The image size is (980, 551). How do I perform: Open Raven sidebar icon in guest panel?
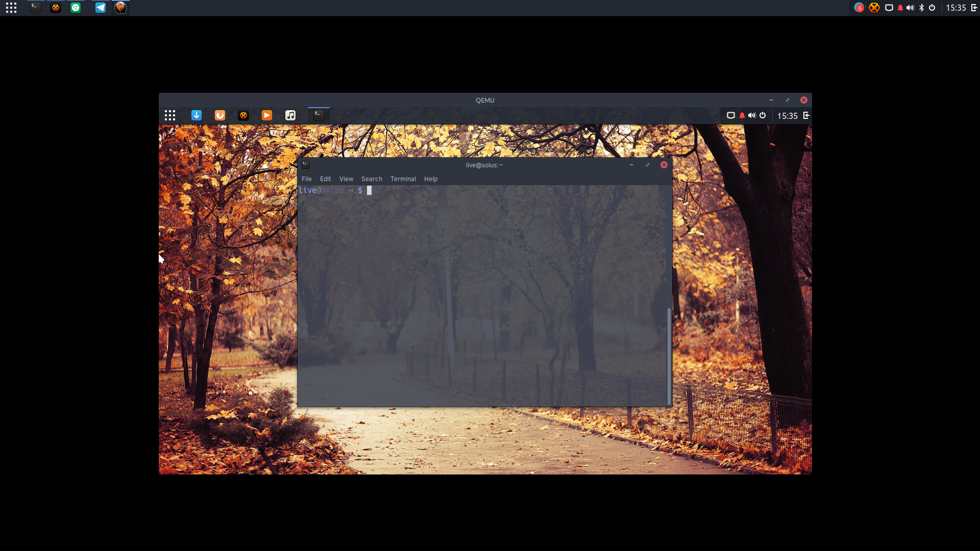[x=806, y=115]
